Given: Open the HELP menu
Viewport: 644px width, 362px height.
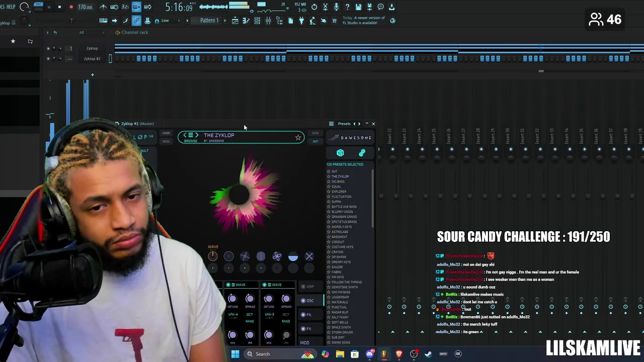Looking at the screenshot, I should point(10,7).
